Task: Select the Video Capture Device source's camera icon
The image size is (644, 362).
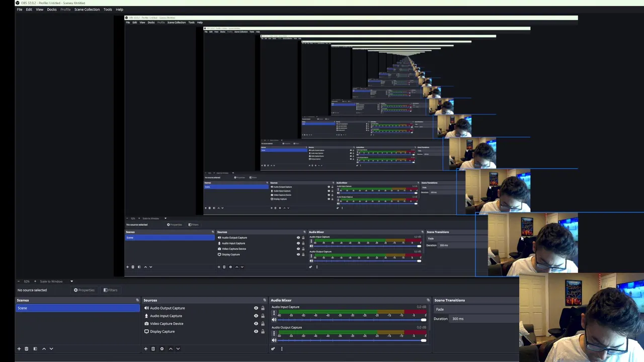Action: click(x=146, y=324)
